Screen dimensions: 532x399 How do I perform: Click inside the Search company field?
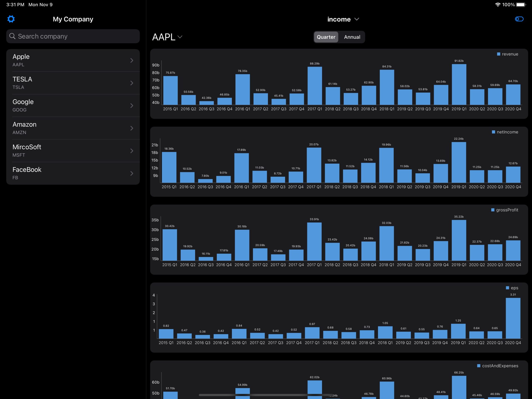click(73, 36)
